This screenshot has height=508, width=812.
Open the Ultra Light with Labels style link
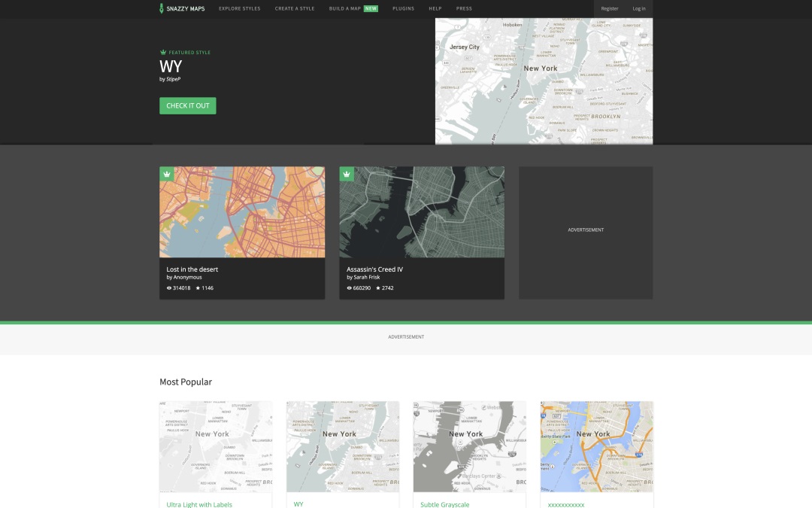click(199, 504)
